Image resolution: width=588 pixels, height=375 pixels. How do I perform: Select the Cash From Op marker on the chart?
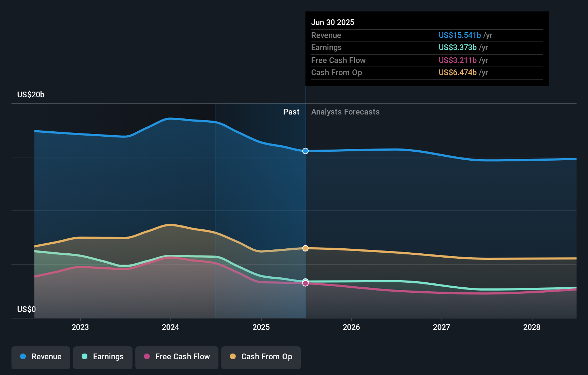pos(305,248)
